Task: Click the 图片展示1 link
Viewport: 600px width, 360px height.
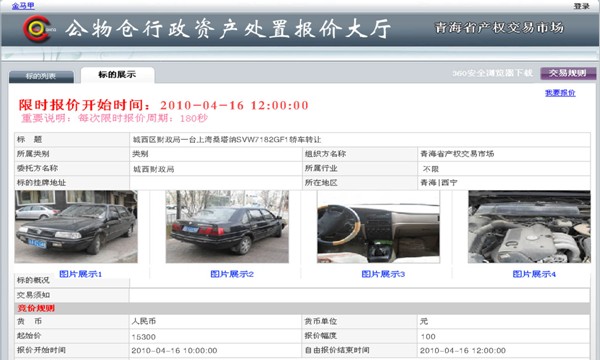Action: [x=80, y=274]
